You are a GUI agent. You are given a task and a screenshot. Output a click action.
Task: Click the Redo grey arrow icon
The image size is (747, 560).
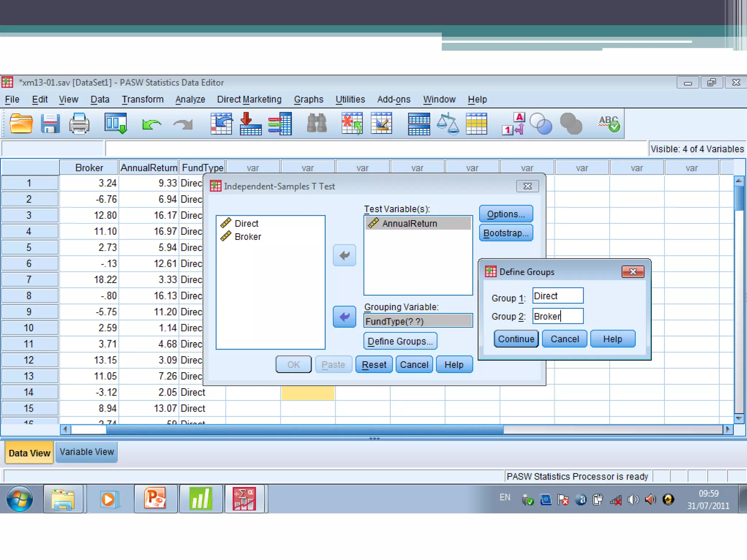point(183,124)
